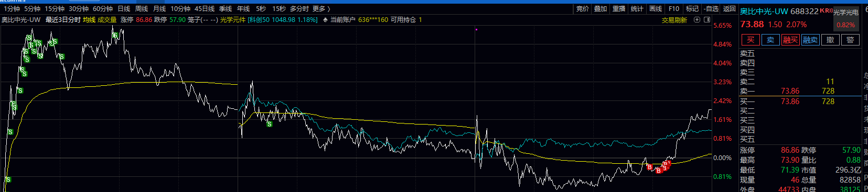Switch to 5分钟 chart period

pos(32,9)
